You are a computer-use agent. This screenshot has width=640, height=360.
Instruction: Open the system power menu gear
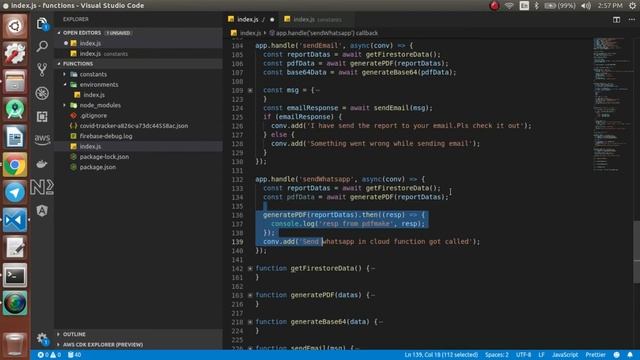click(632, 6)
